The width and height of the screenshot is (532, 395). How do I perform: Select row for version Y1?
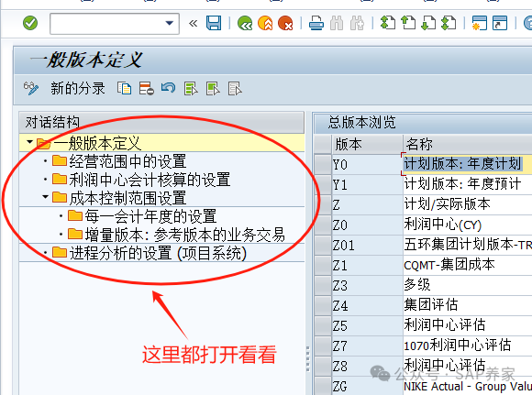(x=323, y=184)
